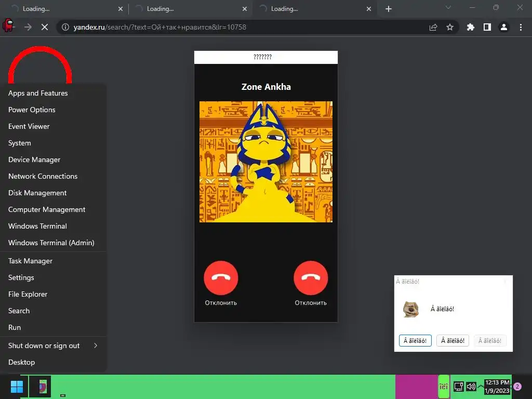
Task: Choose Desktop in the menu
Action: tap(54, 362)
